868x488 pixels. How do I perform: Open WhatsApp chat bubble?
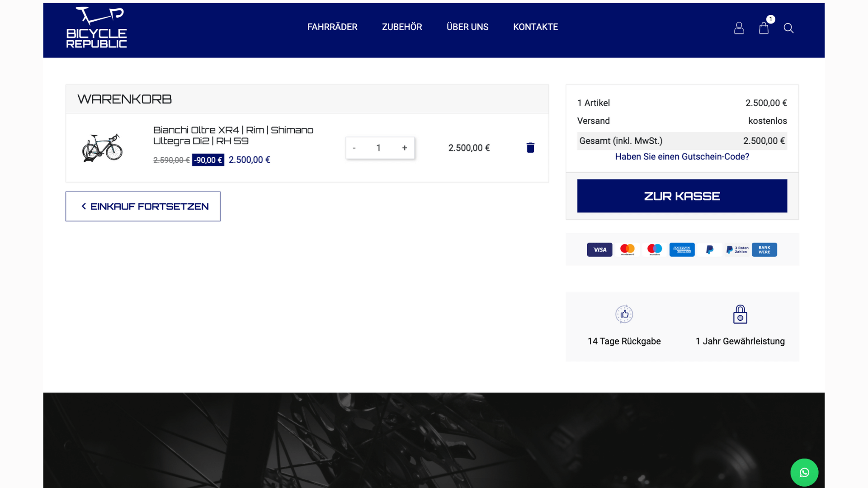(x=804, y=472)
